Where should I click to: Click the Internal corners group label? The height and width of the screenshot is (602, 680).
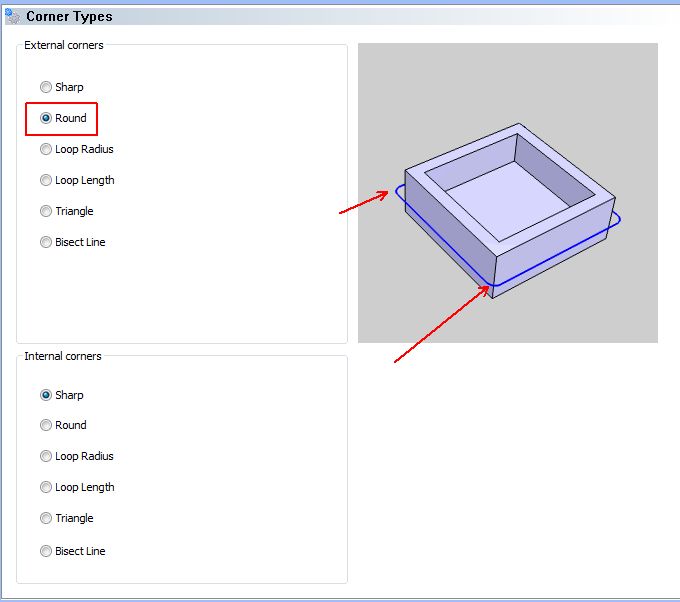pos(63,356)
